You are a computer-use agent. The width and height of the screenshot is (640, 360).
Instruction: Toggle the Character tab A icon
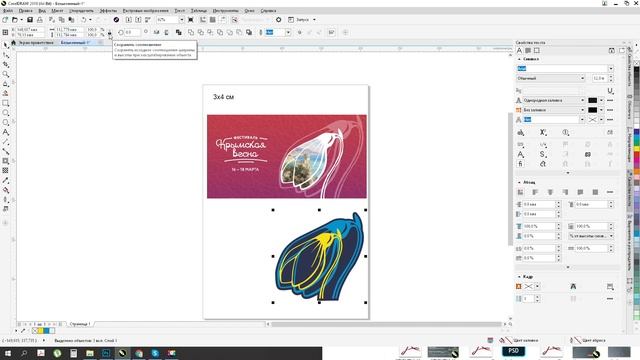520,51
